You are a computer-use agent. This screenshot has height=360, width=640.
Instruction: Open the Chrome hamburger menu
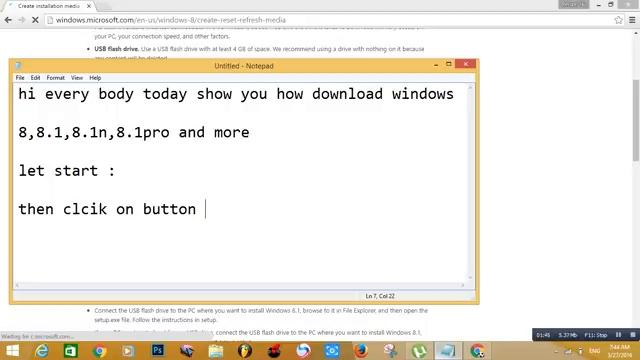tap(632, 20)
